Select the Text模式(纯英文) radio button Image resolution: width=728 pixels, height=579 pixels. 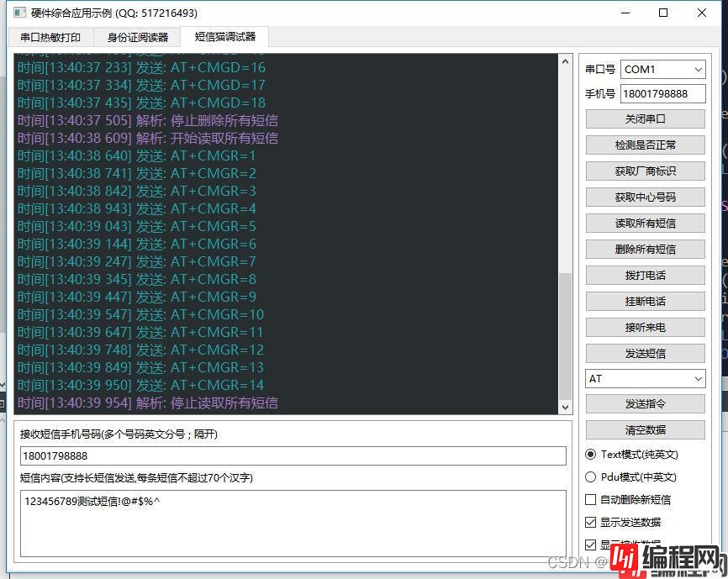[x=591, y=455]
